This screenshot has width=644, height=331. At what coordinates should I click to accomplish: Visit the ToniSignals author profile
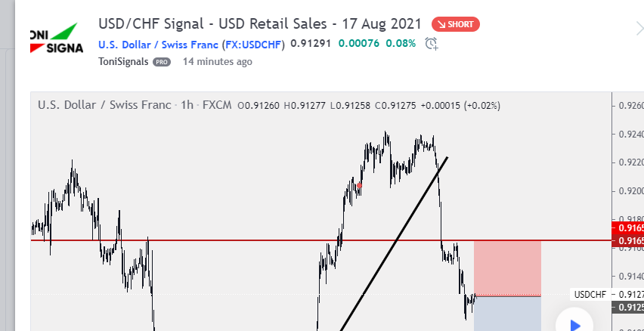click(x=123, y=62)
